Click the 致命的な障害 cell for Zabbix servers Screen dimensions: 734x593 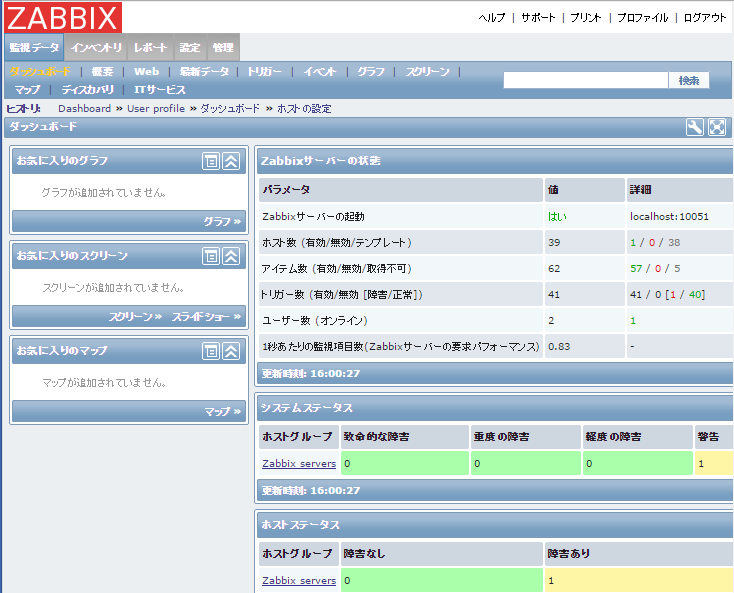point(405,463)
